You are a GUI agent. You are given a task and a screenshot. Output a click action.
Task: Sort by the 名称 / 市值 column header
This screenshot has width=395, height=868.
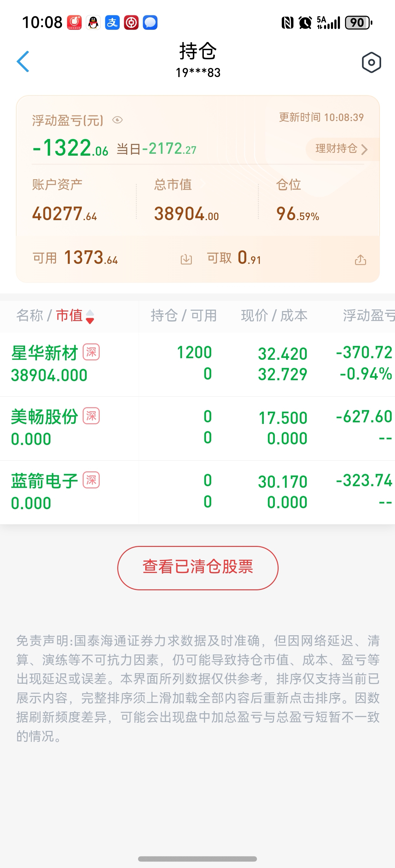coord(55,316)
